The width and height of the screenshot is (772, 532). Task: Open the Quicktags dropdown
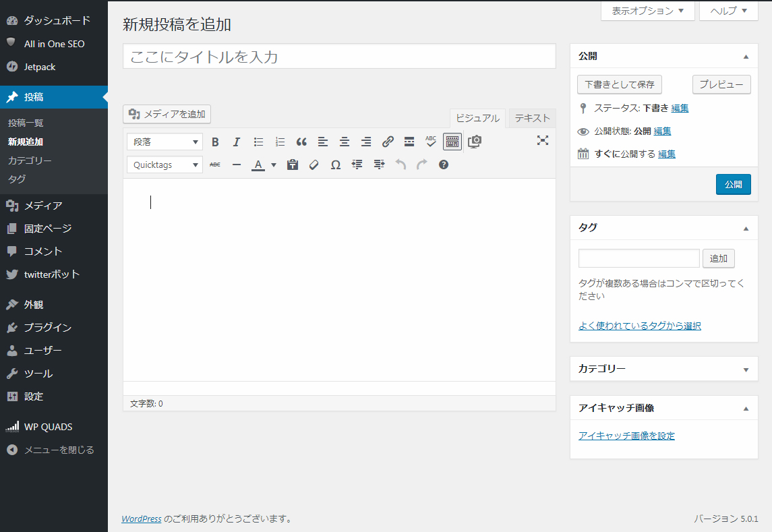pyautogui.click(x=165, y=165)
